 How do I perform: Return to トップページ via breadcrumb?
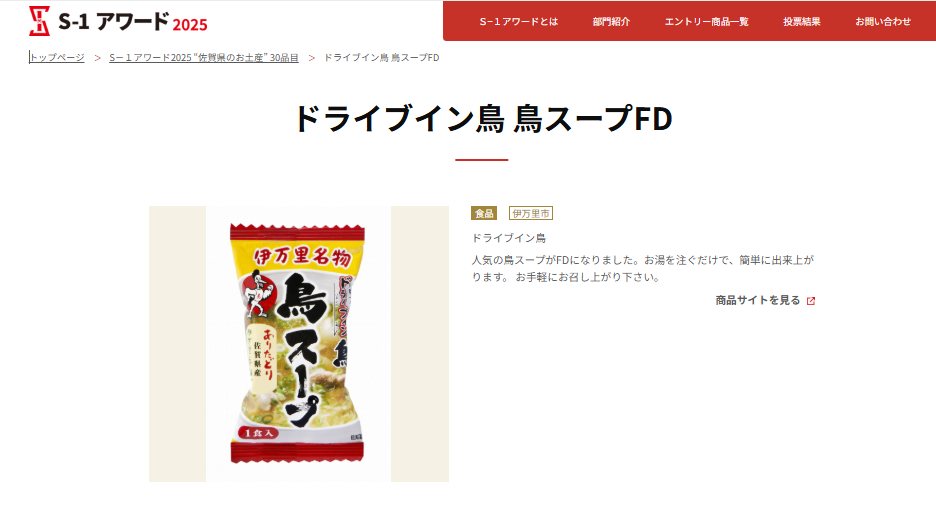57,57
